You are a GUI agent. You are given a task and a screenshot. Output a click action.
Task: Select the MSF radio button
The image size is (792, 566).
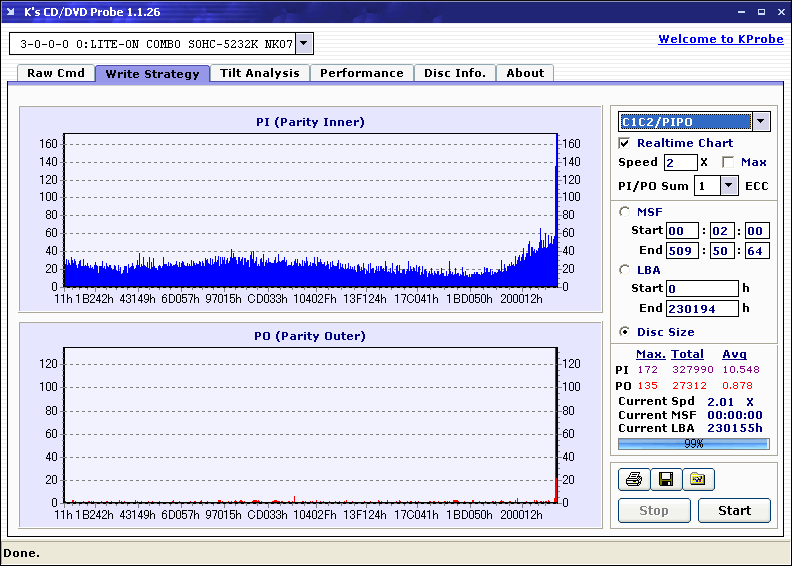pyautogui.click(x=625, y=211)
